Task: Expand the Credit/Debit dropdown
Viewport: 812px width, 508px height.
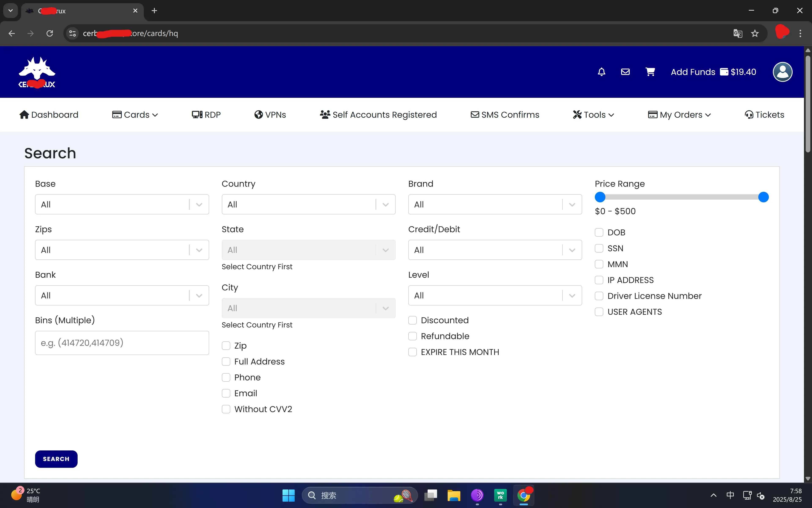Action: [x=495, y=250]
